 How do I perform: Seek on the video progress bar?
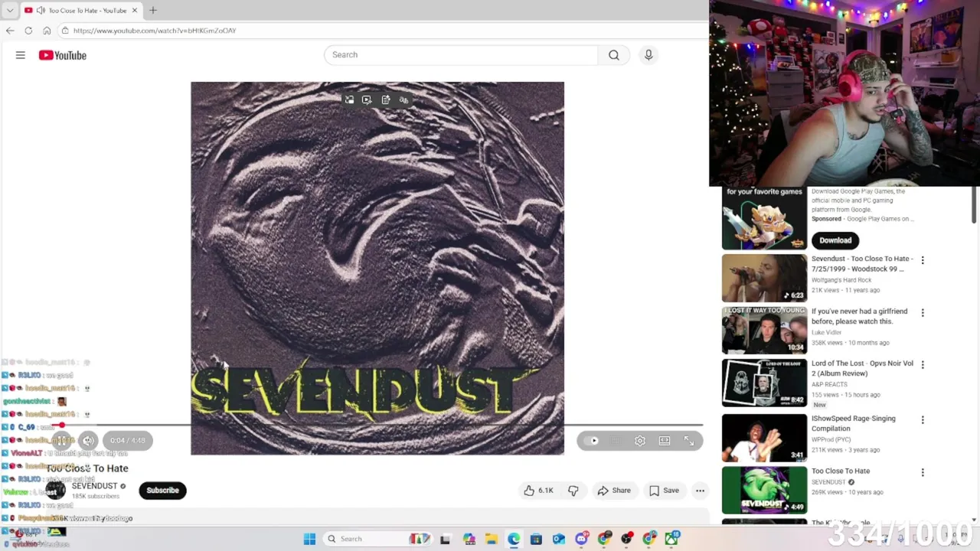tap(377, 425)
